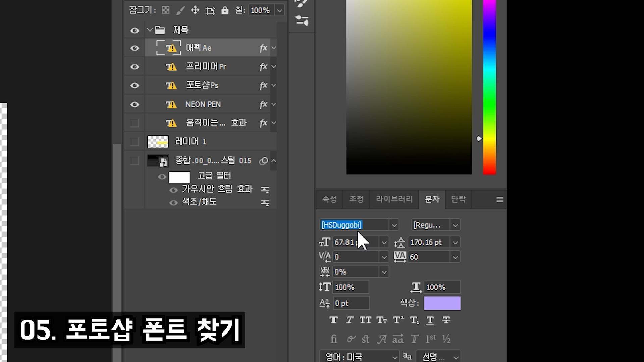The width and height of the screenshot is (644, 362).
Task: Toggle Underline text style
Action: point(430,320)
